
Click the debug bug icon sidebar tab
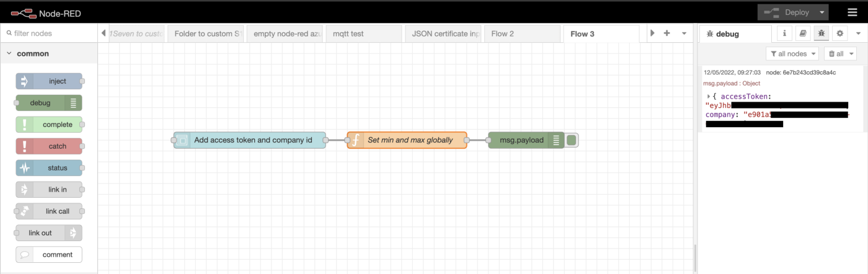point(821,33)
